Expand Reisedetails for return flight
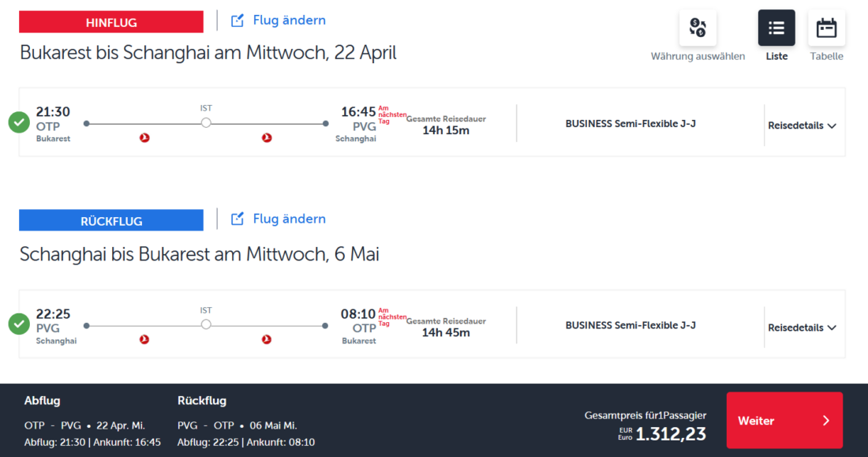The width and height of the screenshot is (868, 457). coord(802,328)
